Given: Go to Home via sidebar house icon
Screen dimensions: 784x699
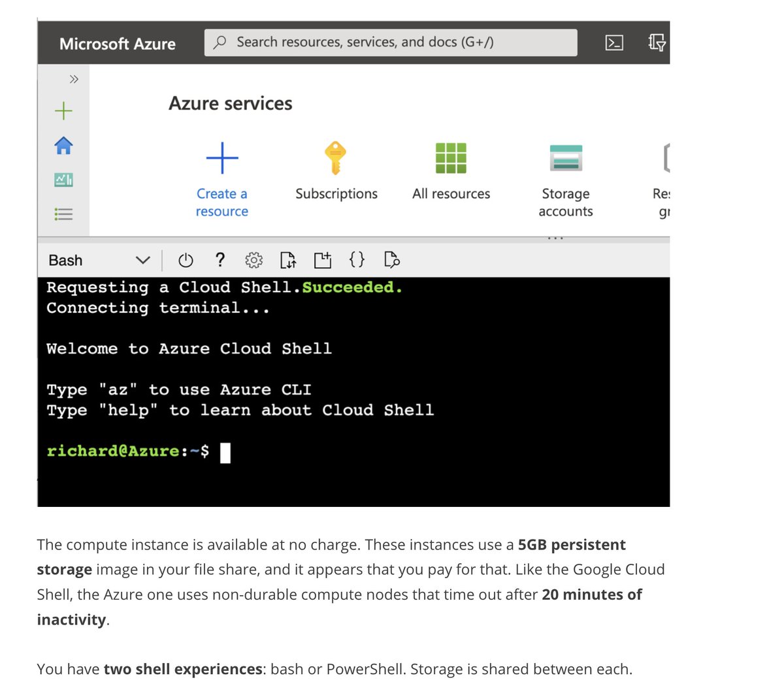Looking at the screenshot, I should [63, 145].
